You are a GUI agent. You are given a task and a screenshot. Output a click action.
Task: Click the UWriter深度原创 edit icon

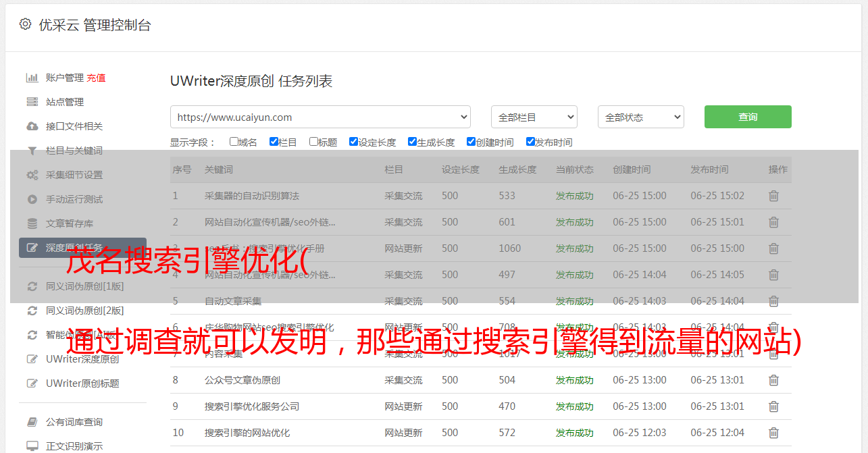click(x=32, y=359)
